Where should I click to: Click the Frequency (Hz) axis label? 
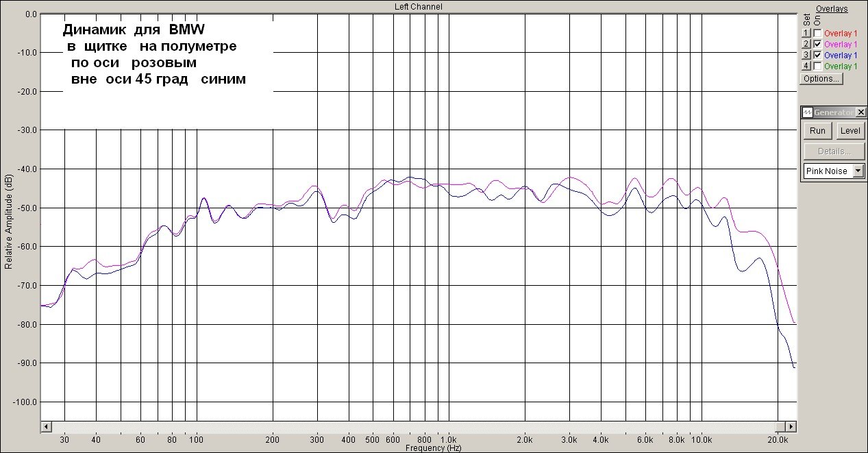[433, 448]
